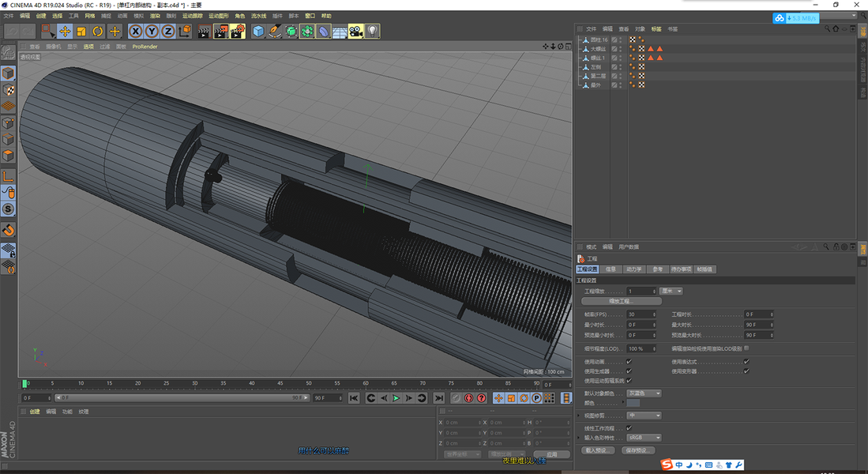Render to Picture Viewer
This screenshot has width=868, height=474.
click(221, 32)
